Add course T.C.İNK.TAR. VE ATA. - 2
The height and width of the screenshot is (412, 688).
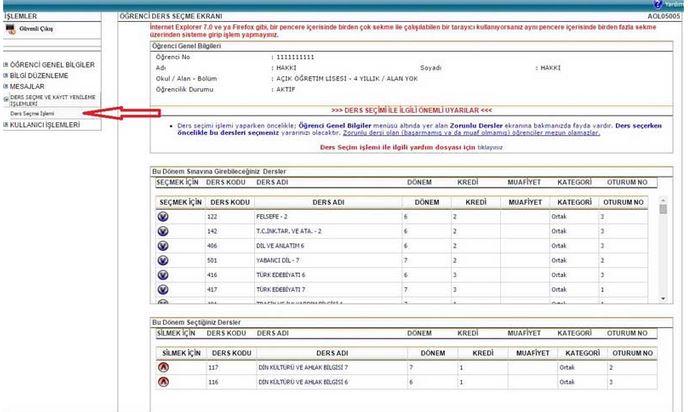pyautogui.click(x=163, y=230)
